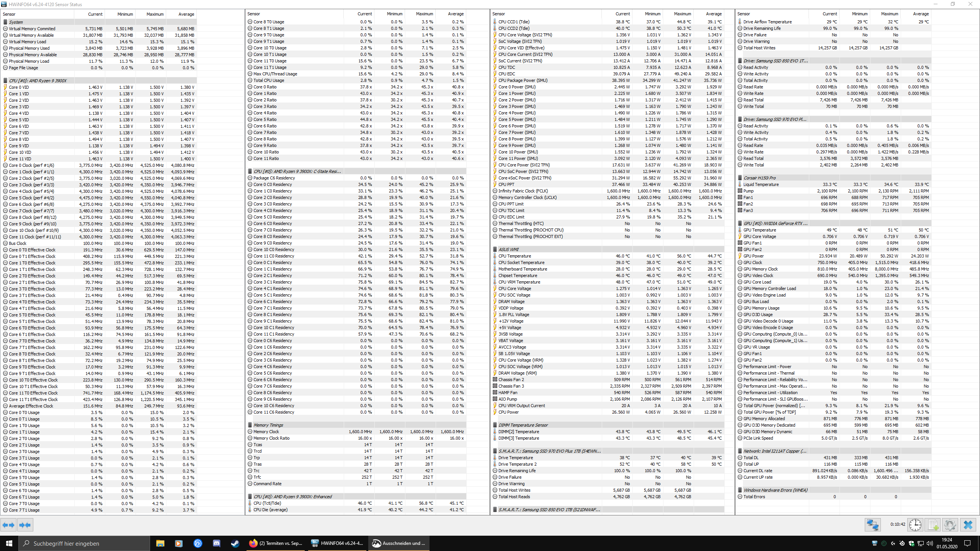Viewport: 980px width, 551px height.
Task: Switch to the Firefox Termiten vs. Sep... window
Action: tap(276, 543)
